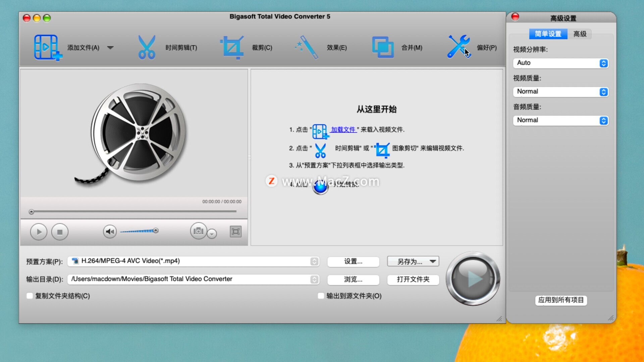Image resolution: width=644 pixels, height=362 pixels.
Task: Click scissors icon in step 2
Action: (320, 150)
